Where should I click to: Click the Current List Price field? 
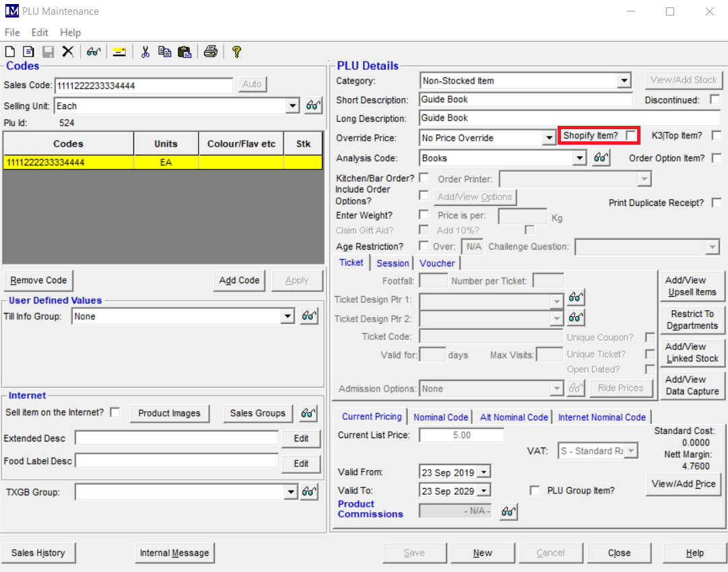click(x=461, y=435)
